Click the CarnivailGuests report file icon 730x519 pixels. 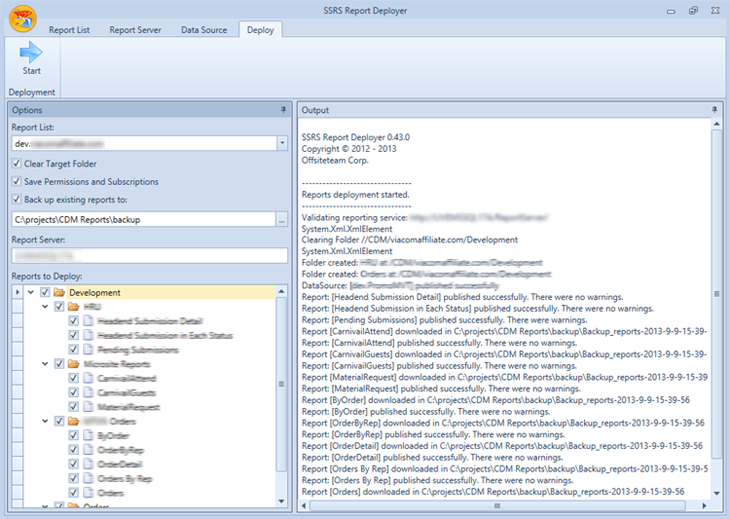pos(88,392)
